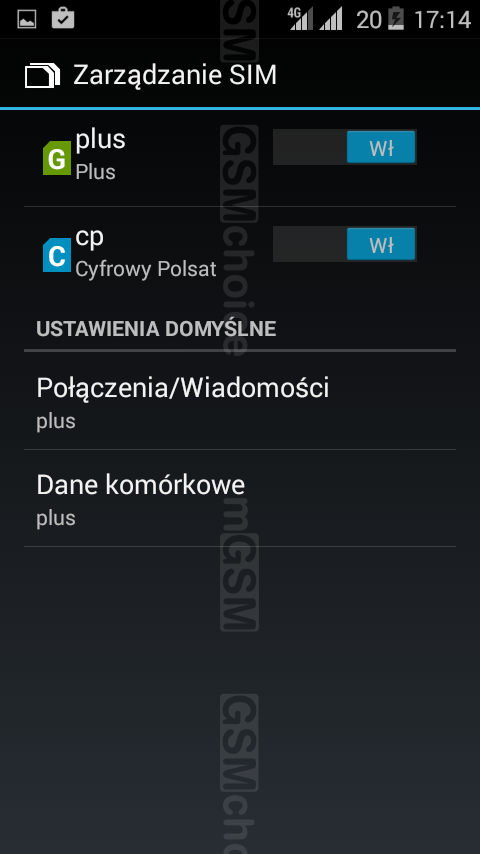Viewport: 480px width, 854px height.
Task: Tap the Cyfrowy Polsat operator label
Action: [x=146, y=269]
